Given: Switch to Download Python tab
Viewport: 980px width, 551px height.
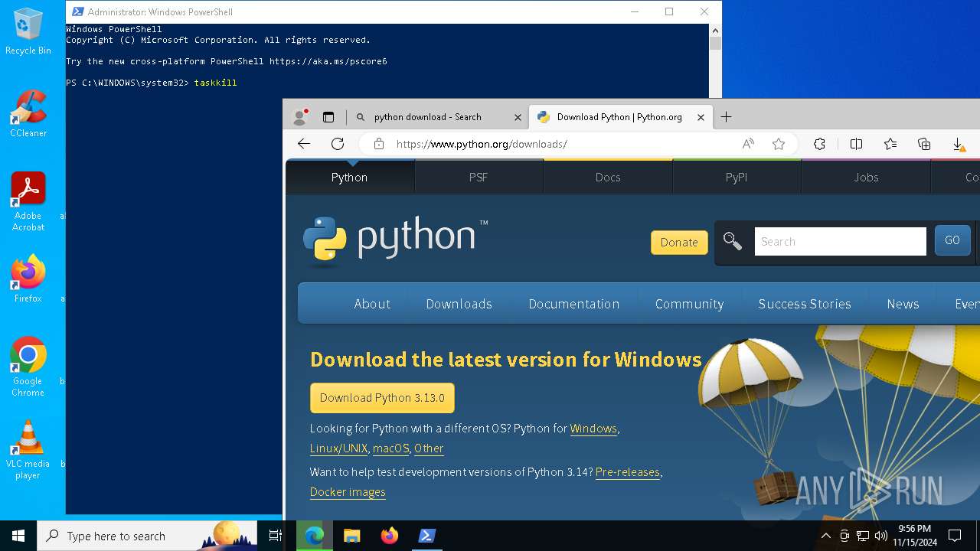Looking at the screenshot, I should [620, 117].
